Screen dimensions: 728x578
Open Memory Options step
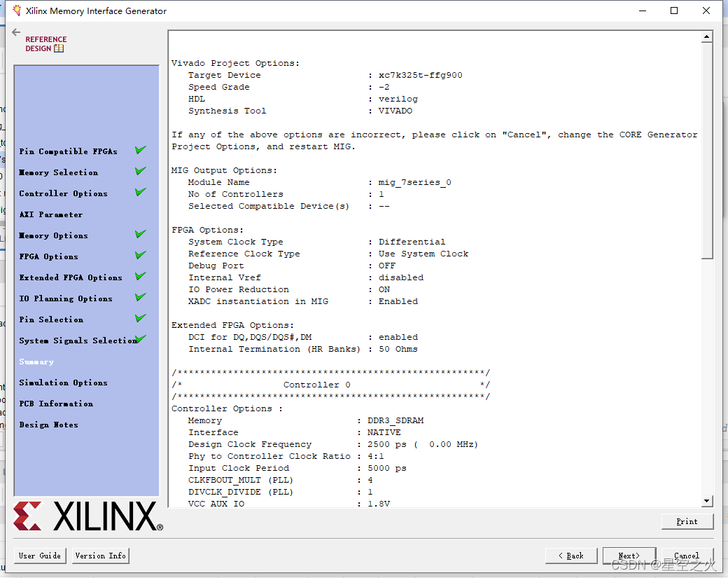[x=53, y=235]
